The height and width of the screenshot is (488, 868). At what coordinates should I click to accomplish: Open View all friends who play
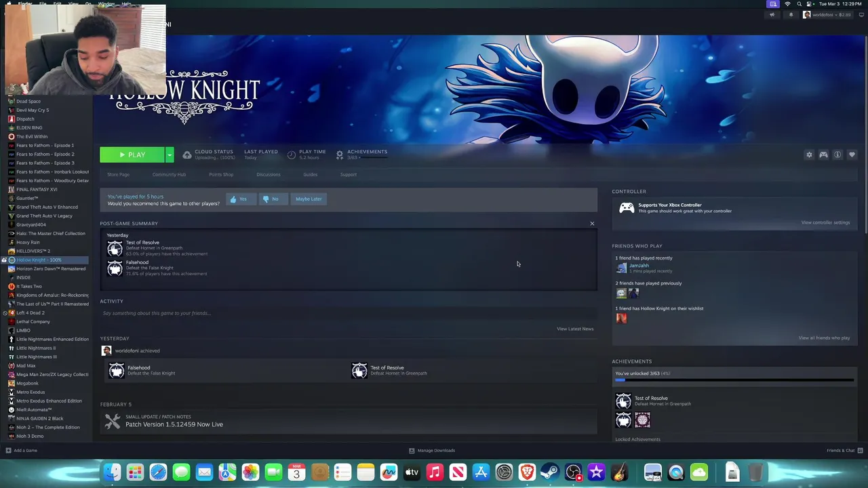pyautogui.click(x=824, y=338)
